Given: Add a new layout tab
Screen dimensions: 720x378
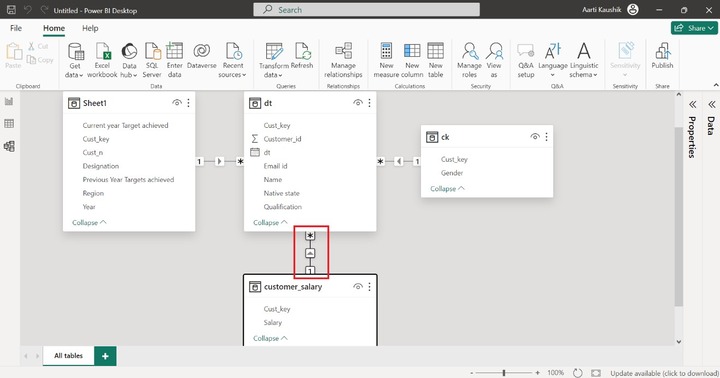Looking at the screenshot, I should click(x=105, y=356).
